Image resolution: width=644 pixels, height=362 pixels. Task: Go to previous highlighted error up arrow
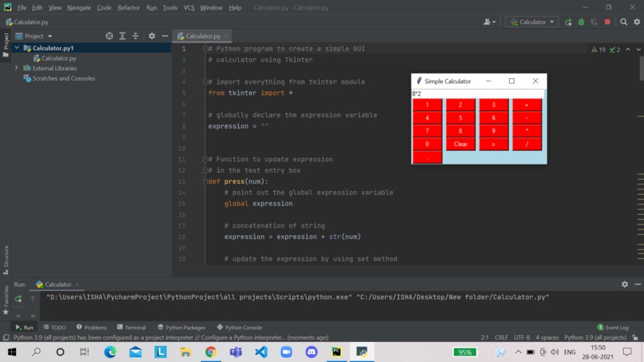pyautogui.click(x=628, y=50)
